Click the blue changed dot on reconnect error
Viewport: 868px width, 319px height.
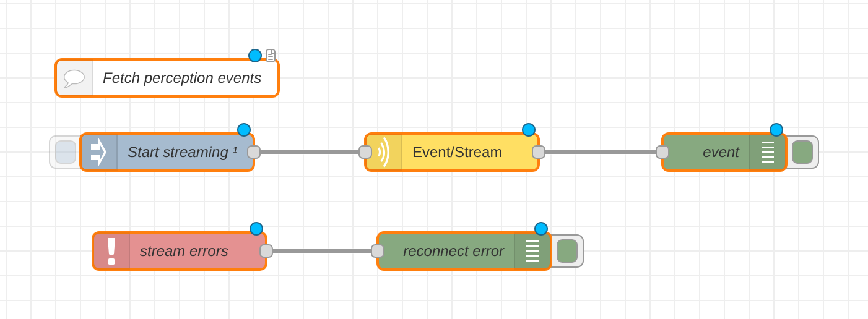[541, 229]
